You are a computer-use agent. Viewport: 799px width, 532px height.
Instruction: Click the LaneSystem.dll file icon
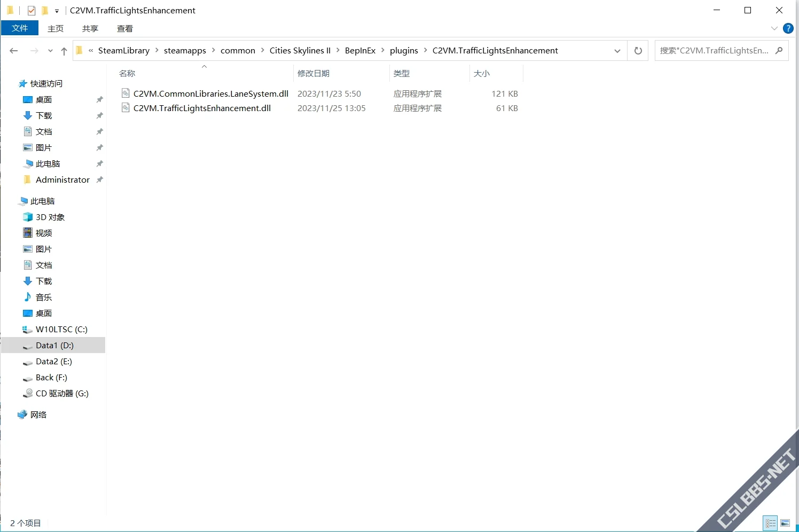tap(126, 93)
